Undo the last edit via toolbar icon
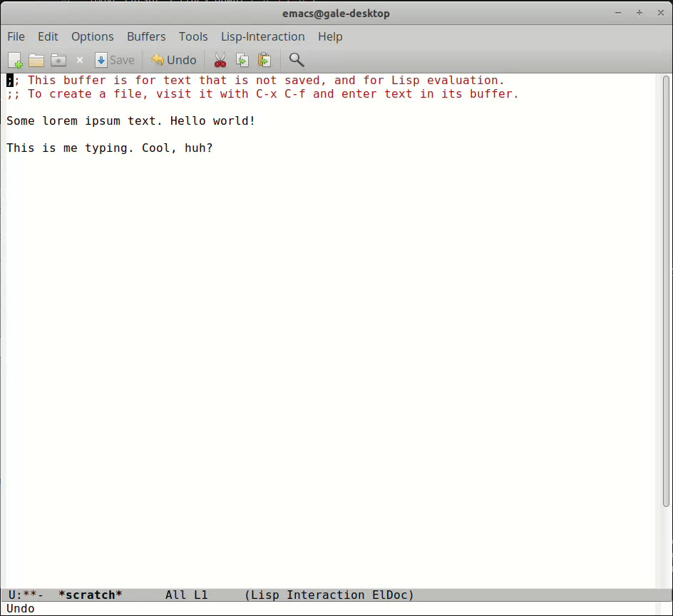 click(x=173, y=60)
